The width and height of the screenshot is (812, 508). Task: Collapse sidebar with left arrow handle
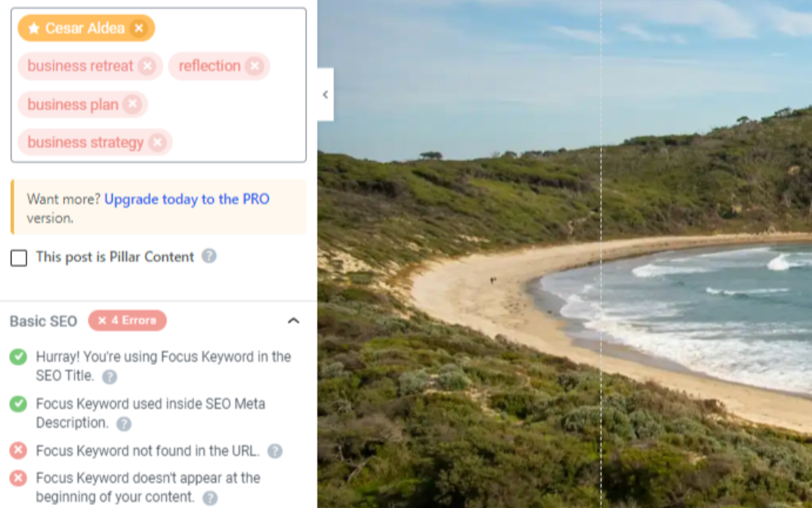(326, 94)
